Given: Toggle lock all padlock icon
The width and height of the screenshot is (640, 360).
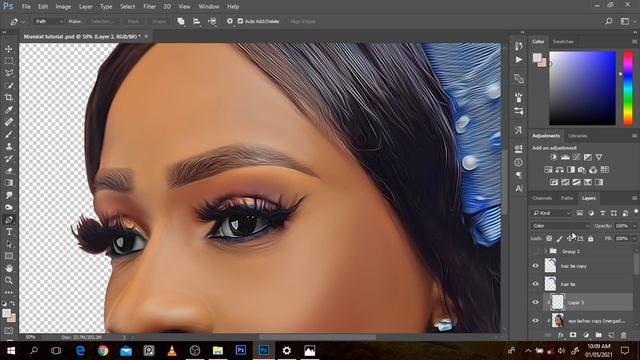Looking at the screenshot, I should [591, 238].
